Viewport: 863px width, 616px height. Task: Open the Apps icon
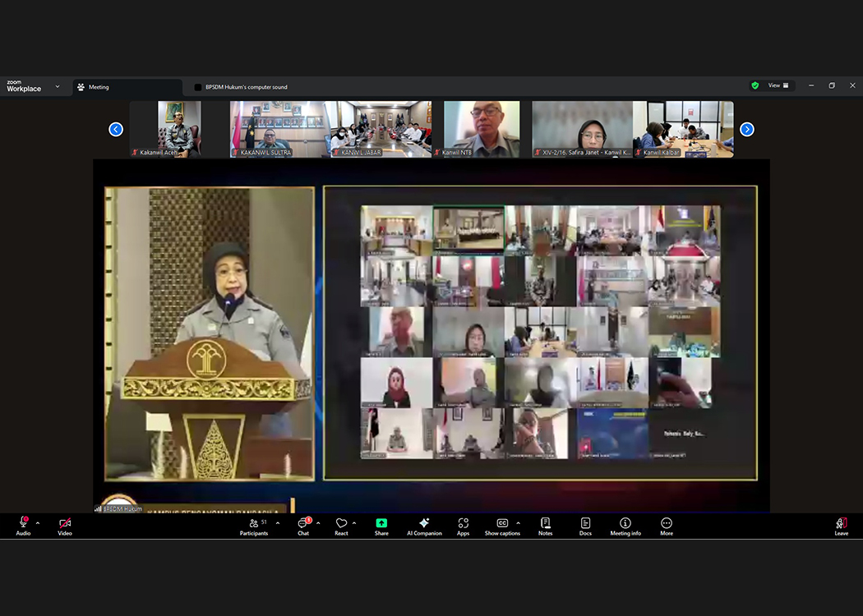coord(464,524)
